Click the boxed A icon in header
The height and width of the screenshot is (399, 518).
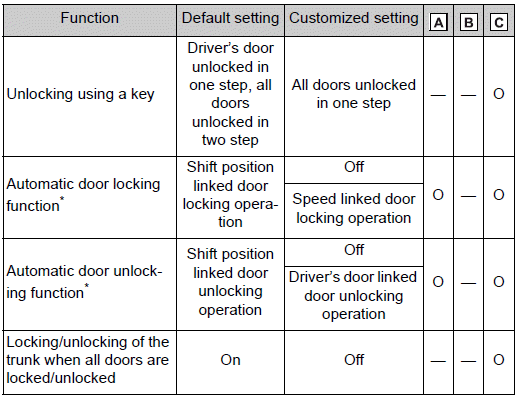(x=438, y=22)
